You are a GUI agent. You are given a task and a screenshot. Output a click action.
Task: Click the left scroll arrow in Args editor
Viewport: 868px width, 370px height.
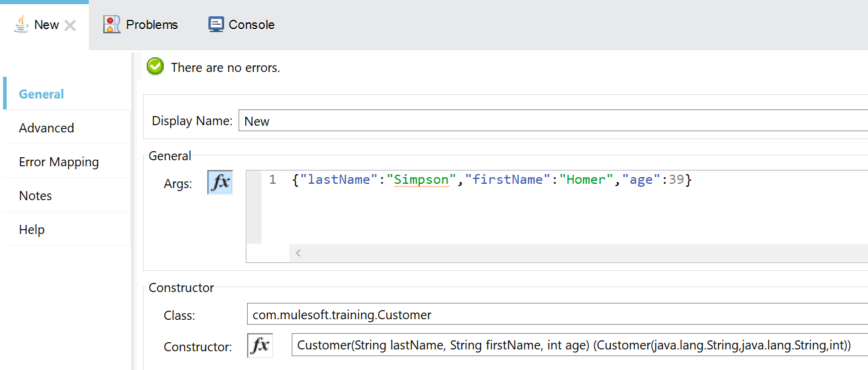298,253
